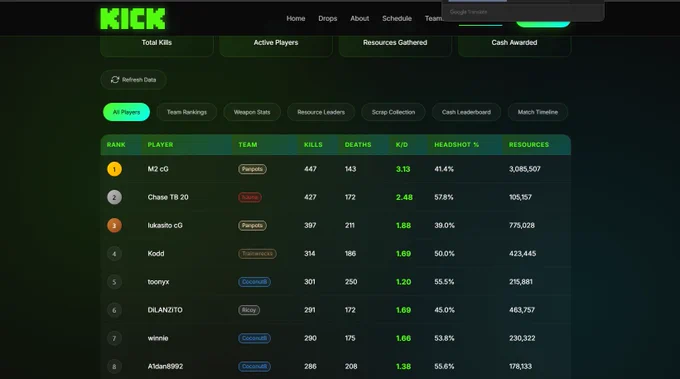Click the Resources Gathered stat card
680x379 pixels.
pyautogui.click(x=395, y=45)
